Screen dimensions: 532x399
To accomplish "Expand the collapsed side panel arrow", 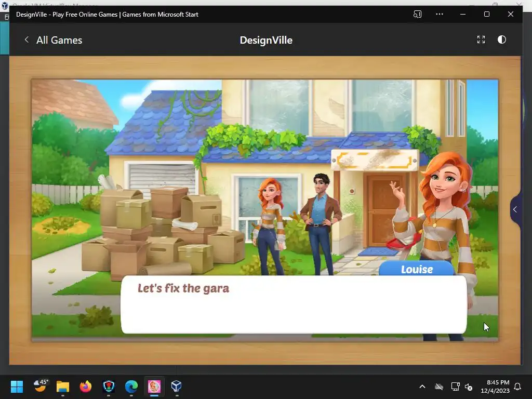I will [x=515, y=209].
